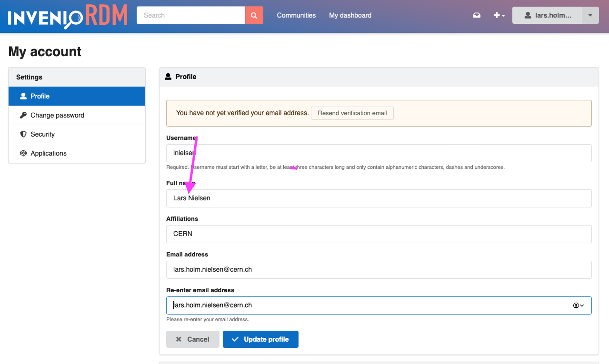Open the inbox requests icon in navbar
The image size is (609, 364).
click(477, 15)
